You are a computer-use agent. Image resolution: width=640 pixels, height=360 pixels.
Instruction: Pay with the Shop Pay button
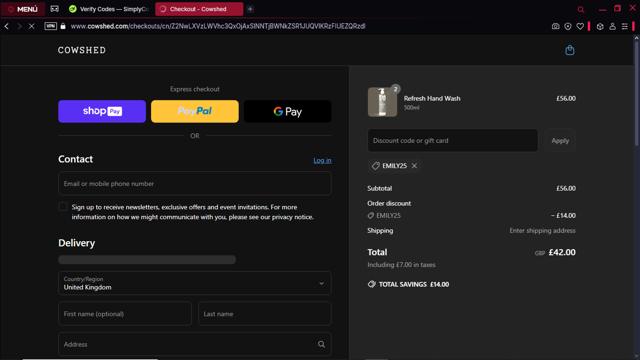point(102,111)
